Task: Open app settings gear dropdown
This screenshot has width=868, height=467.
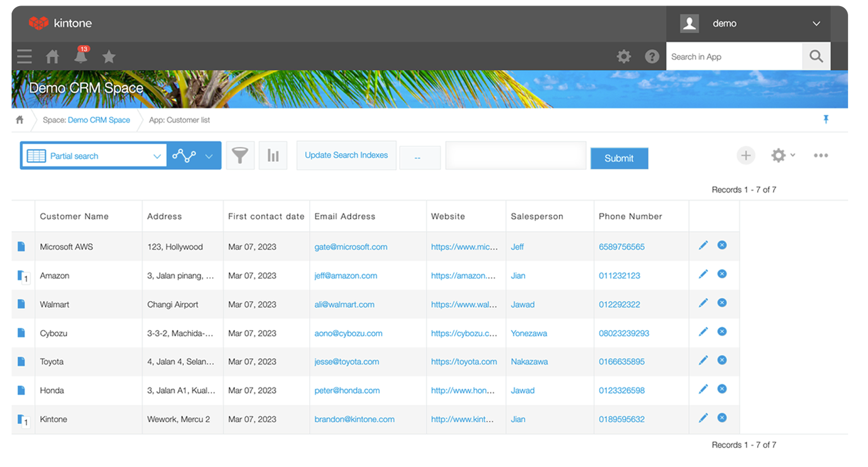Action: click(x=783, y=155)
